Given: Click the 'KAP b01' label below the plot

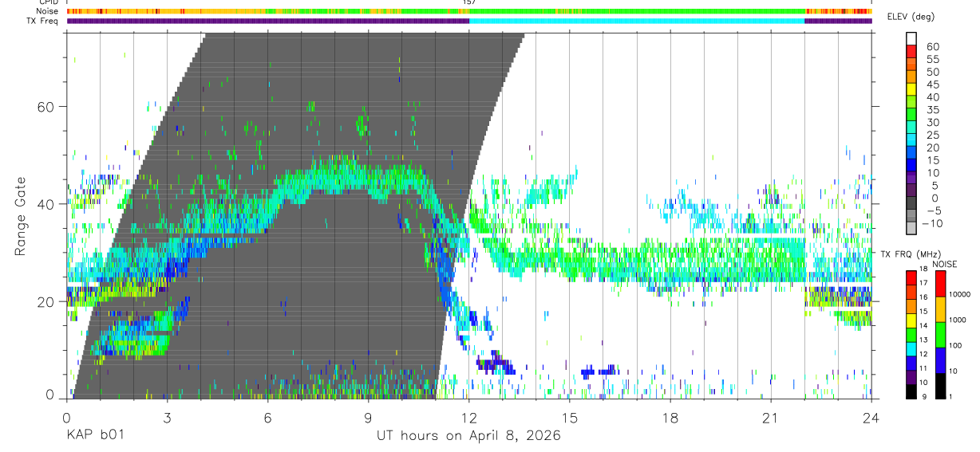Looking at the screenshot, I should click(95, 435).
